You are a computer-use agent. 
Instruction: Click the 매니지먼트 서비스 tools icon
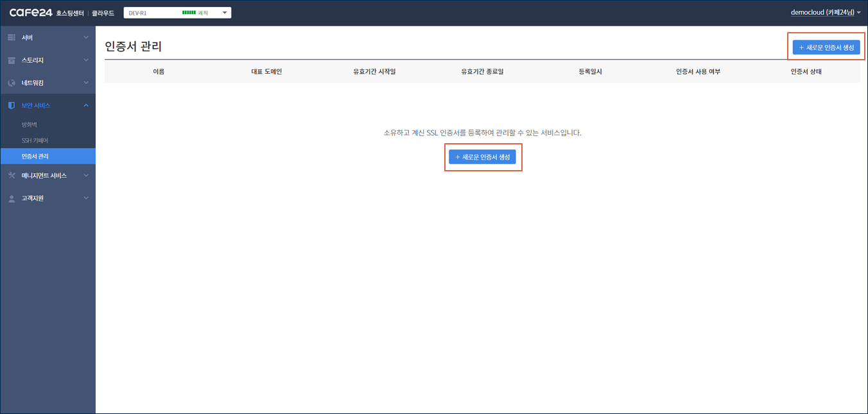tap(12, 175)
